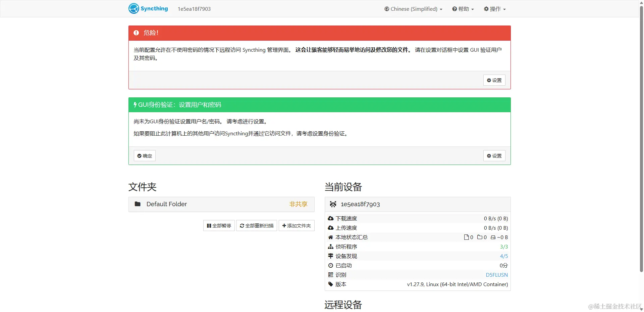This screenshot has width=644, height=312.
Task: Click the 0分 uptime value
Action: click(504, 265)
